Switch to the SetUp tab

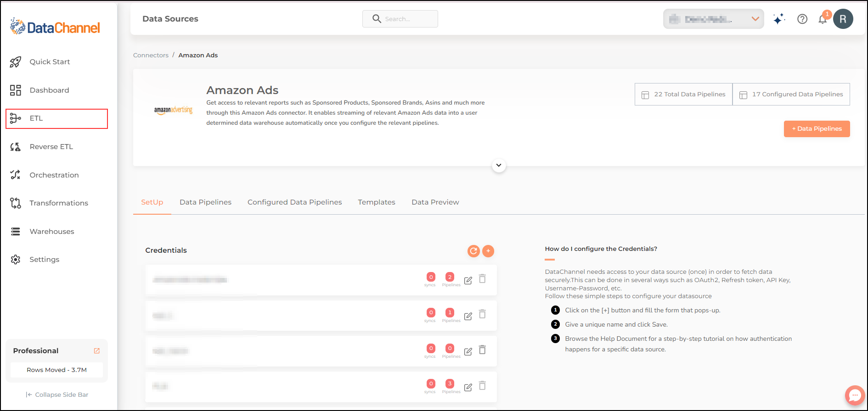pyautogui.click(x=152, y=202)
